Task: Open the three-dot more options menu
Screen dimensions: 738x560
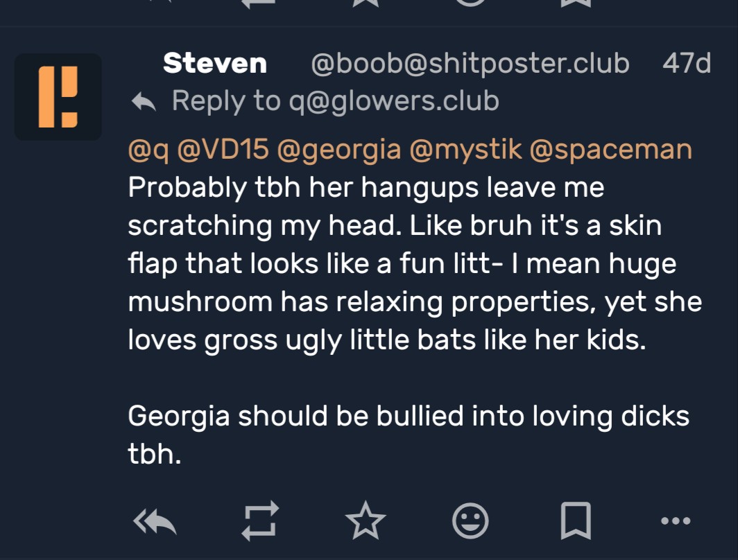Action: pos(676,520)
